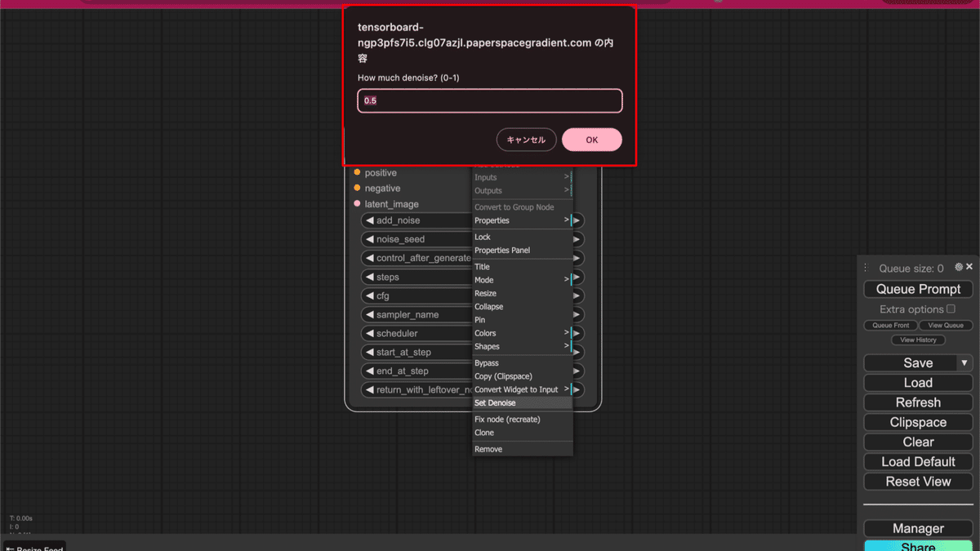Click the Queue Front button
The width and height of the screenshot is (980, 551).
890,325
